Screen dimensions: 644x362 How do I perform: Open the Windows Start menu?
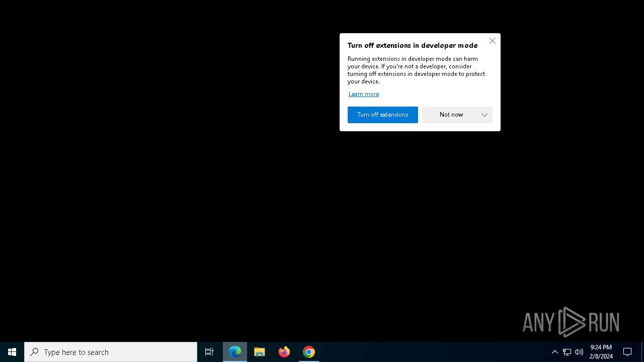click(12, 352)
